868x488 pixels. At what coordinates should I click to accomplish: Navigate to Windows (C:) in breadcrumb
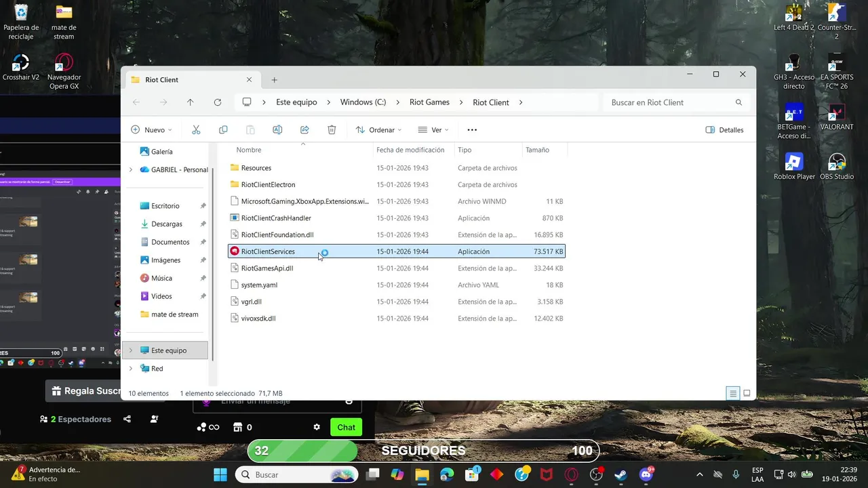click(363, 102)
